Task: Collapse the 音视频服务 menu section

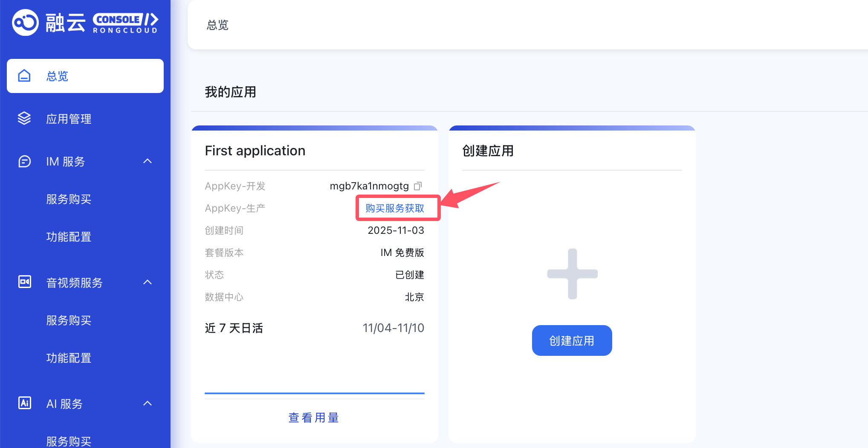Action: 148,282
